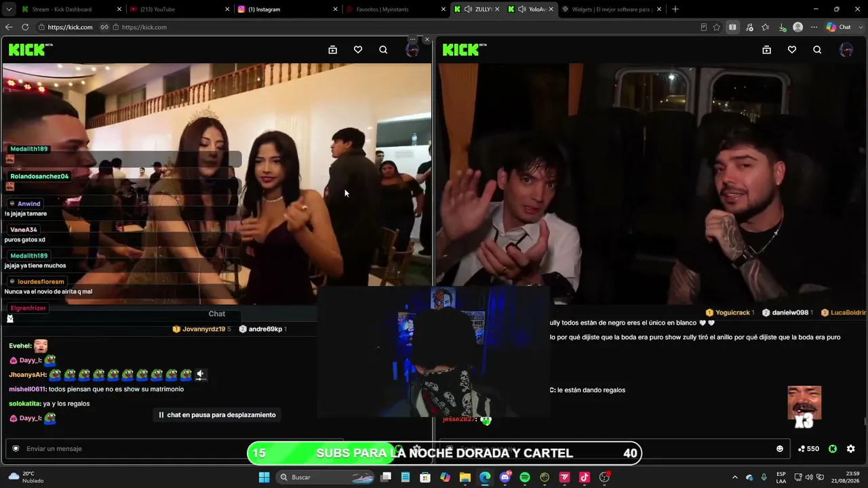868x488 pixels.
Task: Open the Windows Start menu
Action: pyautogui.click(x=264, y=477)
